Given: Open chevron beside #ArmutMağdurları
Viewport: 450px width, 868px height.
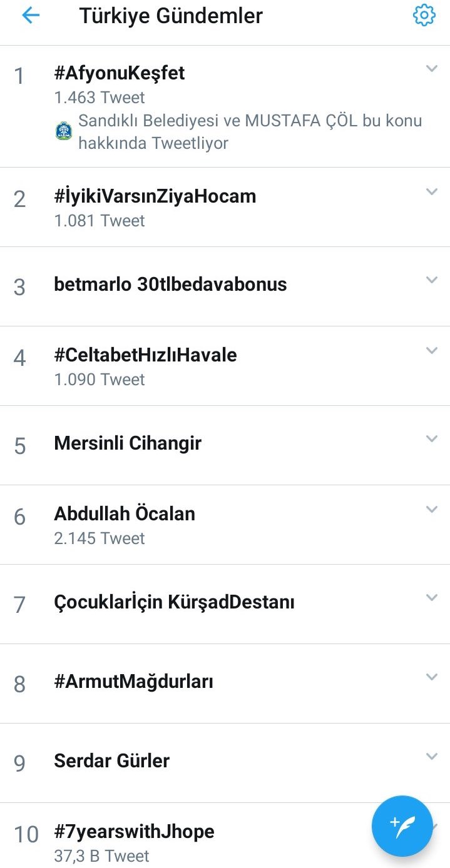Looking at the screenshot, I should coord(432,677).
